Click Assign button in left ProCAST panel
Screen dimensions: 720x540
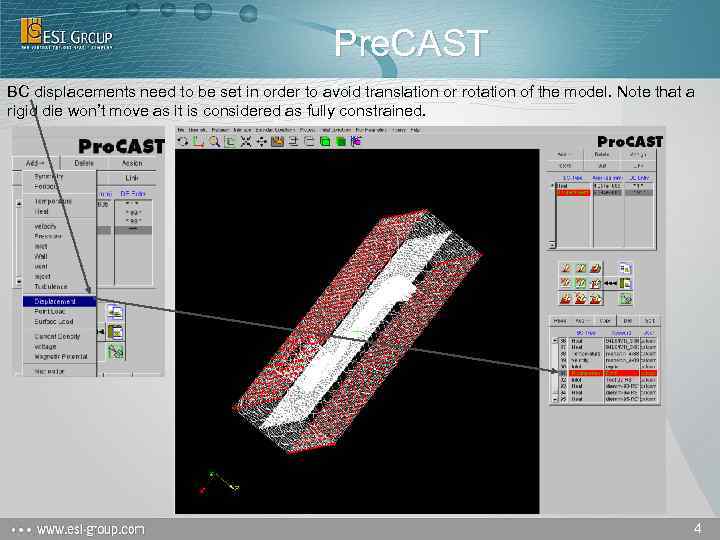tap(132, 163)
